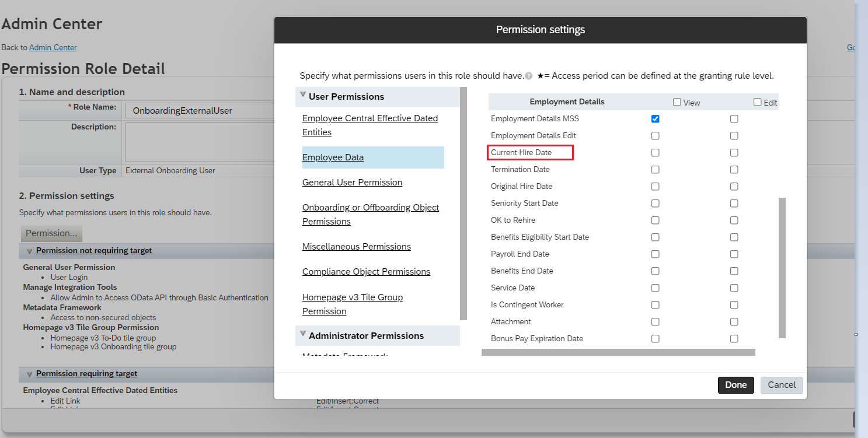Click the Done button
This screenshot has width=868, height=438.
tap(736, 385)
